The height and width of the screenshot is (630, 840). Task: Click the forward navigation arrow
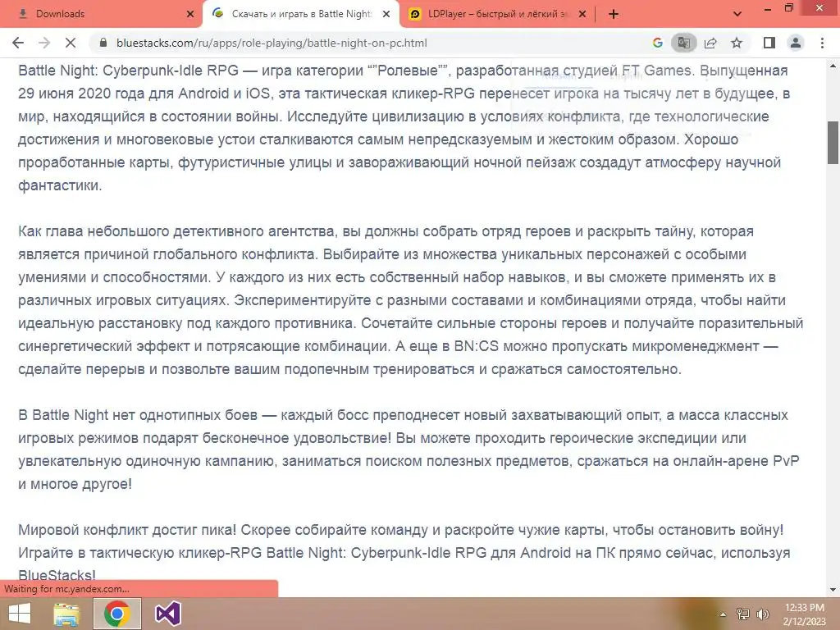[44, 43]
